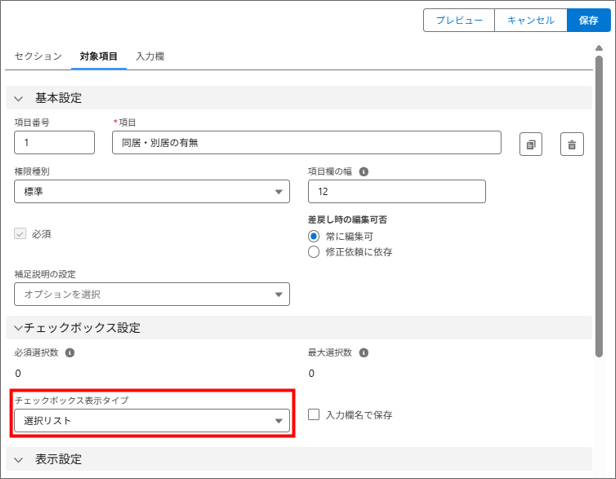
Task: Switch to the 対象項目 tab
Action: point(99,56)
